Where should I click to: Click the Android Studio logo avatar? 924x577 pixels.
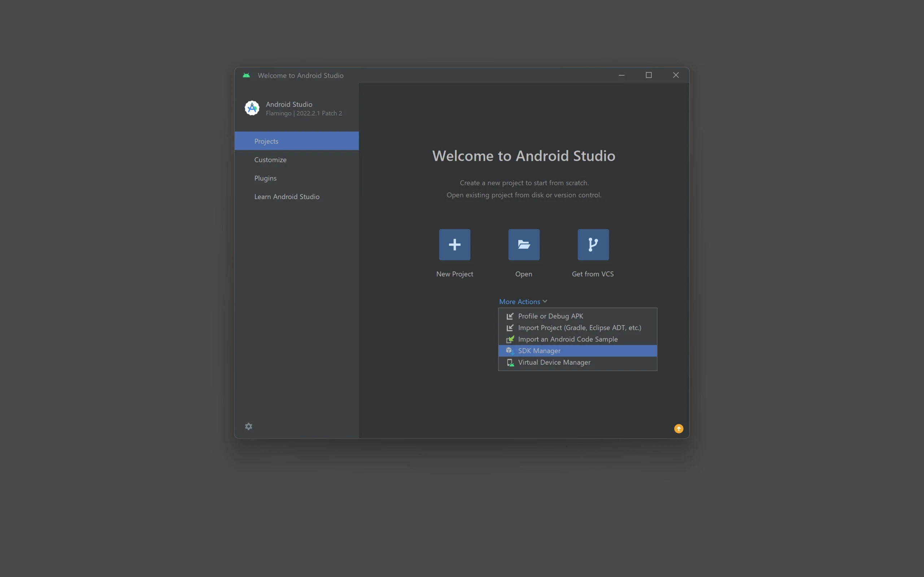252,108
